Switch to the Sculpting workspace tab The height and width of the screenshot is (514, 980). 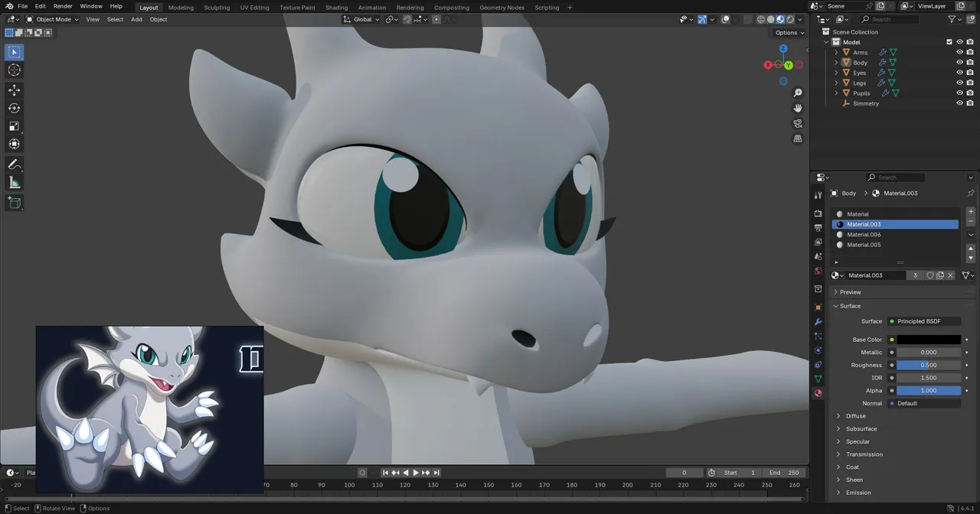click(217, 8)
